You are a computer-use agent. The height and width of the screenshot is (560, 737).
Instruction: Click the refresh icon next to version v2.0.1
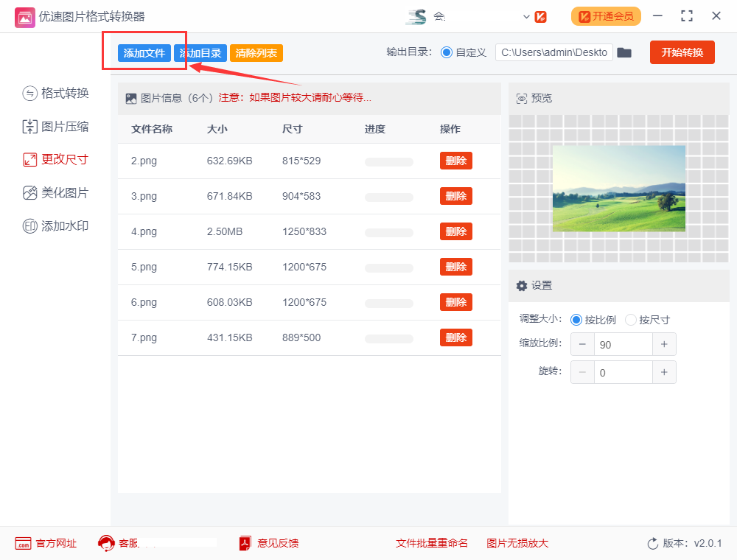tap(653, 543)
